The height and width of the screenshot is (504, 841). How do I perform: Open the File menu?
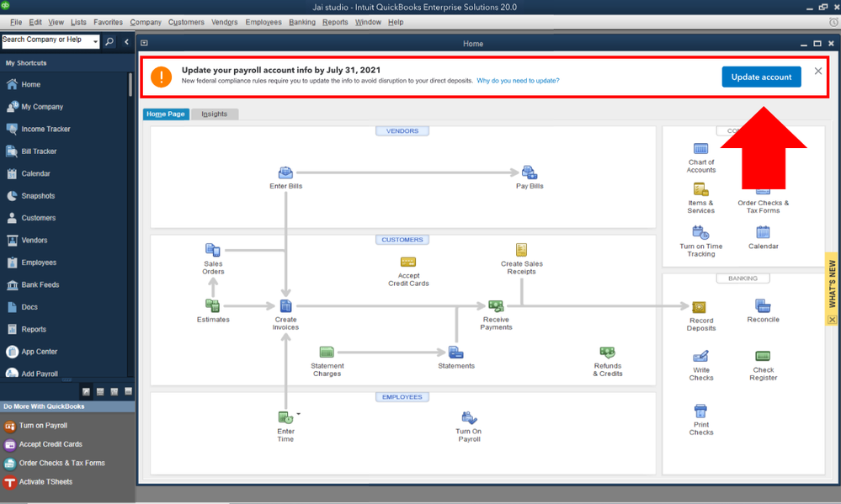pos(16,22)
